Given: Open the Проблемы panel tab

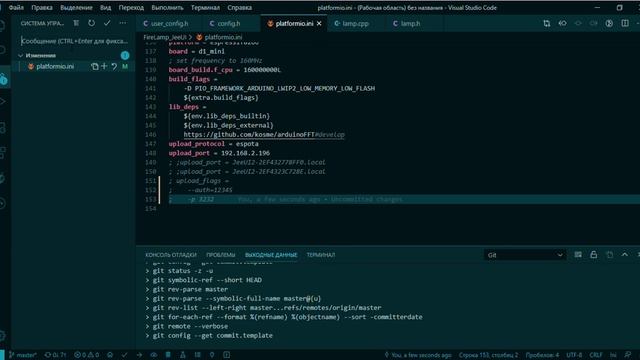Looking at the screenshot, I should pos(220,255).
